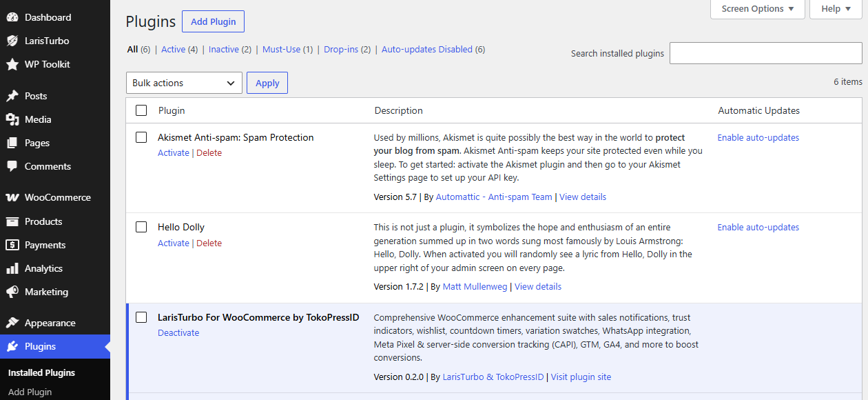Deactivate LarisTurbo For WooCommerce plugin
868x400 pixels.
(178, 332)
